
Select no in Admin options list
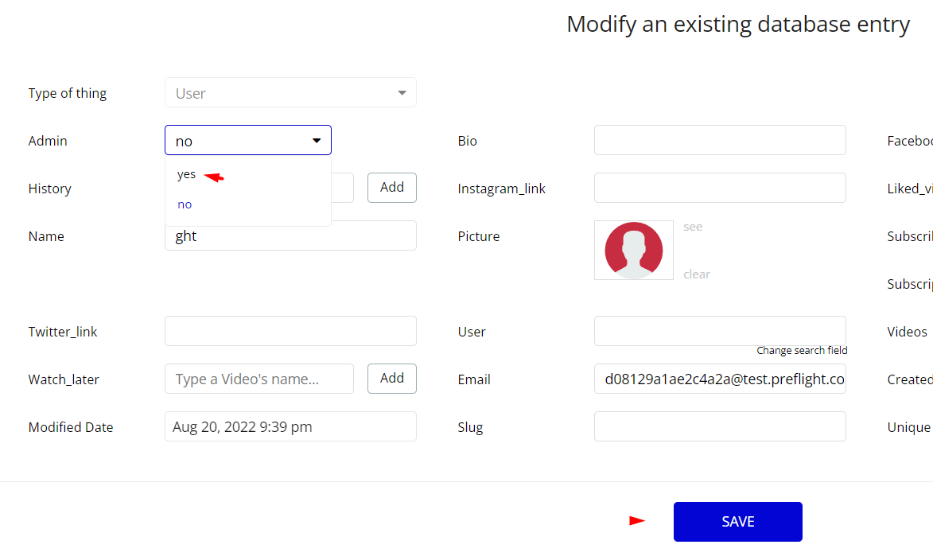coord(185,204)
